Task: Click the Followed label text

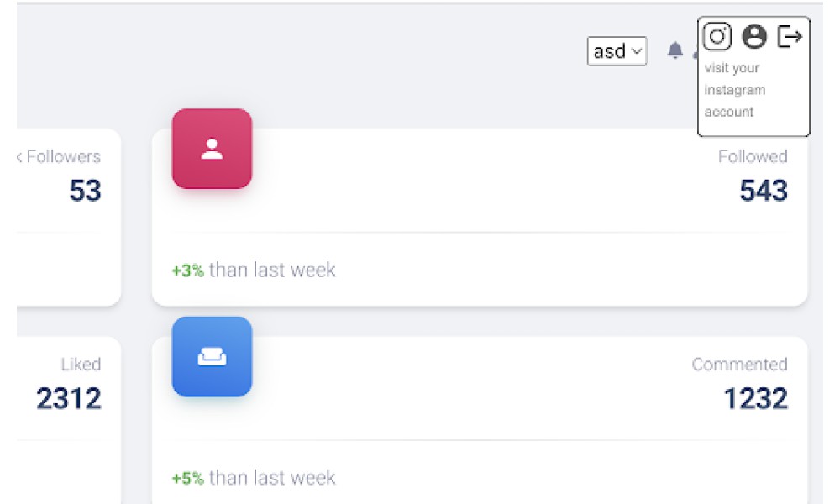Action: [x=753, y=156]
